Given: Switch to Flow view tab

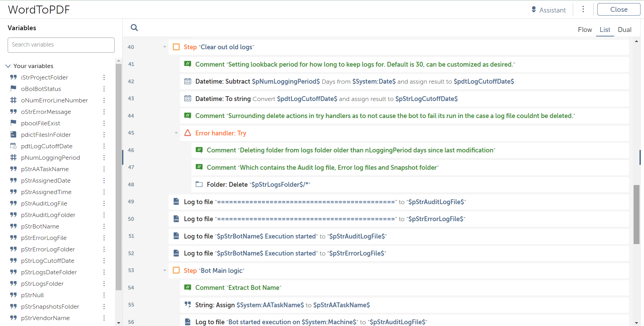Looking at the screenshot, I should (x=585, y=30).
